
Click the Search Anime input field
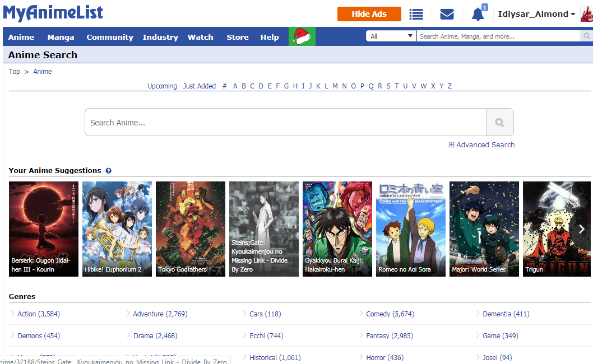click(x=285, y=122)
